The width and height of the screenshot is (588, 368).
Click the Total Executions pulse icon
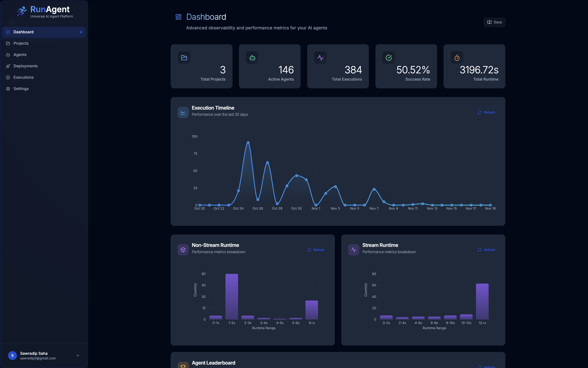pyautogui.click(x=320, y=58)
